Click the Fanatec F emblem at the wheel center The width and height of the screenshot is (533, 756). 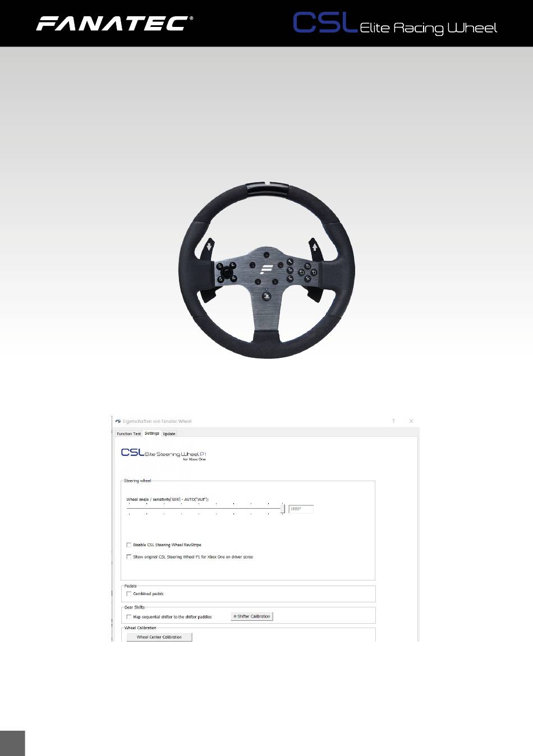[266, 269]
